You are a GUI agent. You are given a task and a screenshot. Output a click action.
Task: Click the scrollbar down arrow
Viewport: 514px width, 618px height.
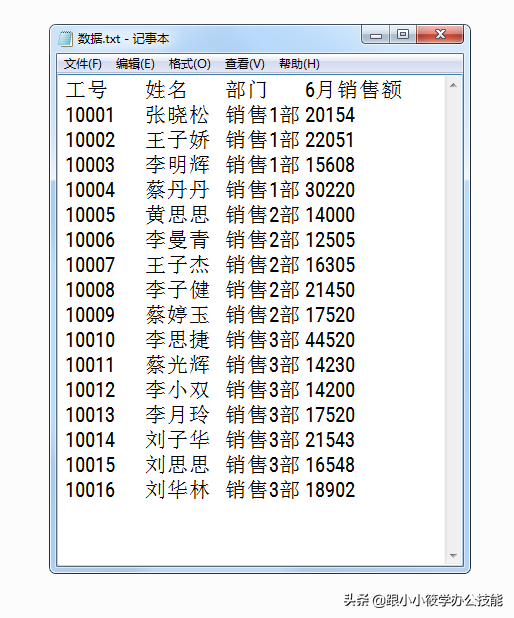click(x=453, y=556)
